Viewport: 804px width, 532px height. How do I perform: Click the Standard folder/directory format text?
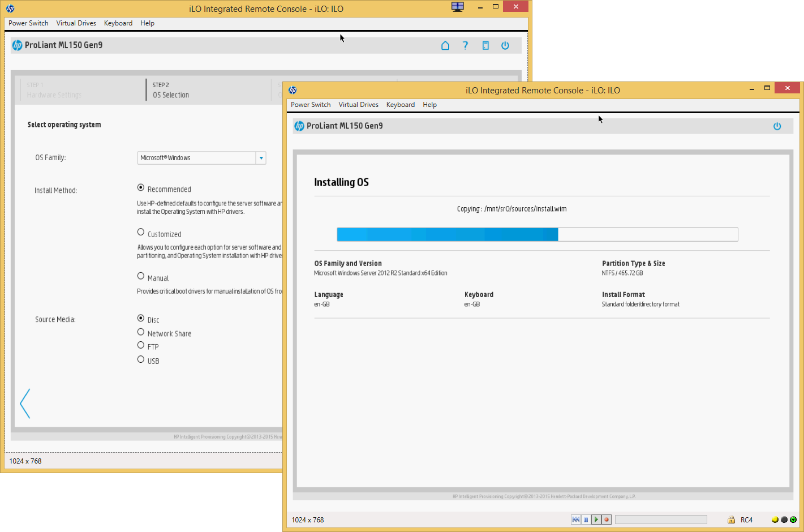[x=640, y=304]
